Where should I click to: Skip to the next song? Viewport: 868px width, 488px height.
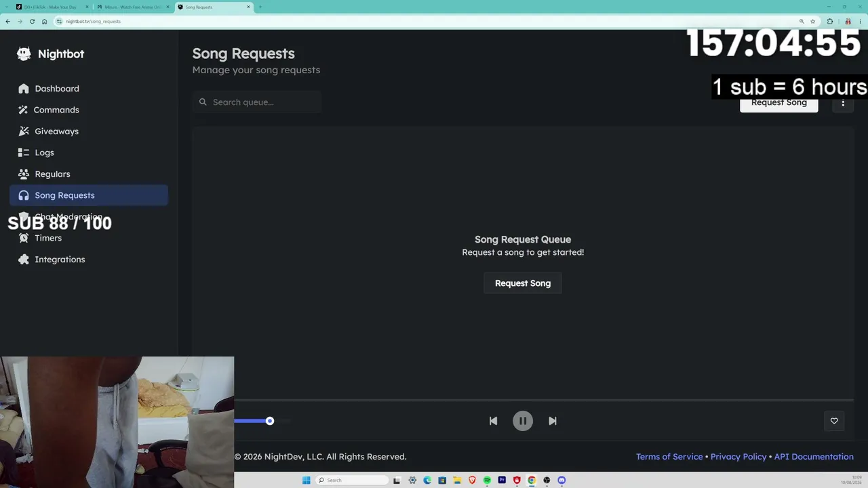[553, 421]
